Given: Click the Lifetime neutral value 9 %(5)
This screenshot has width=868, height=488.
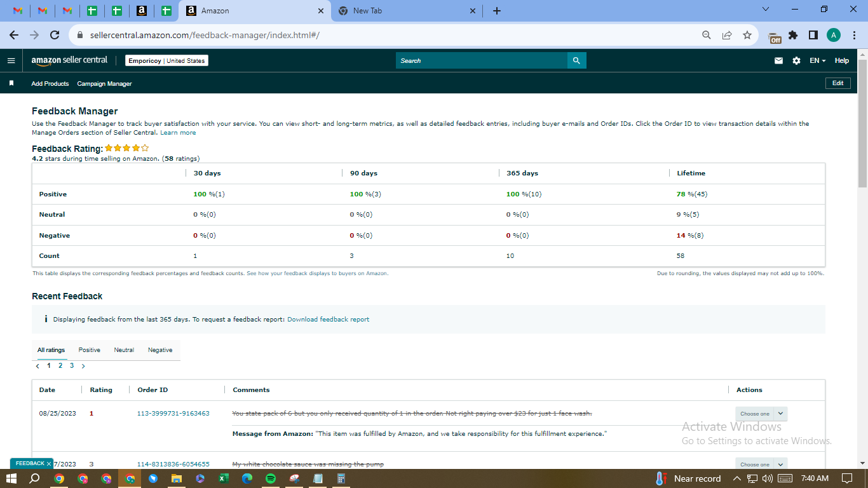Looking at the screenshot, I should pyautogui.click(x=688, y=215).
